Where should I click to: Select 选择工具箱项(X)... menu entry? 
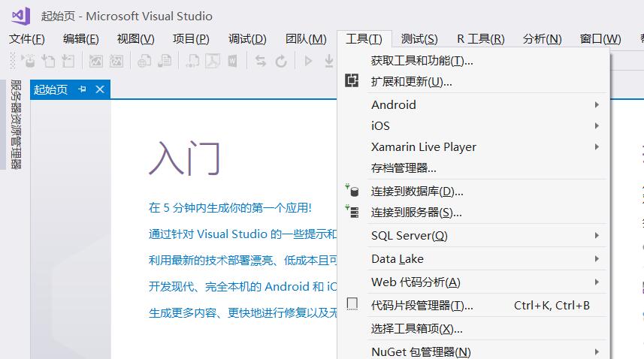(473, 329)
